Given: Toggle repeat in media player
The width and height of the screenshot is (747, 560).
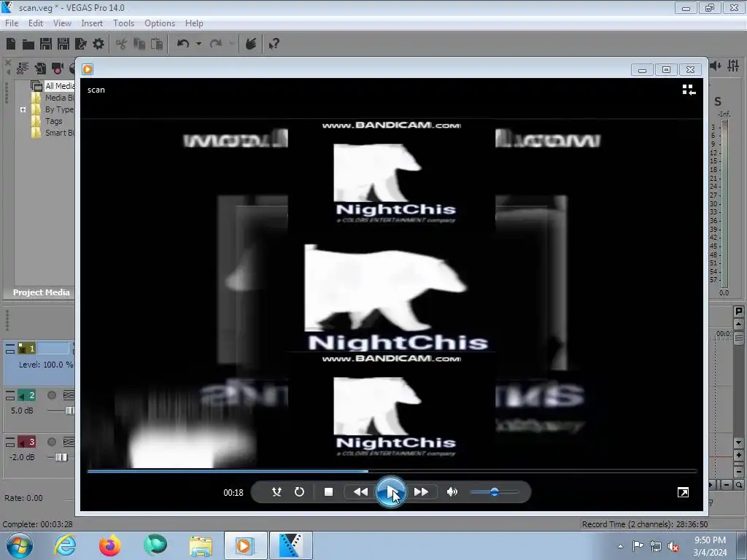Looking at the screenshot, I should click(299, 492).
